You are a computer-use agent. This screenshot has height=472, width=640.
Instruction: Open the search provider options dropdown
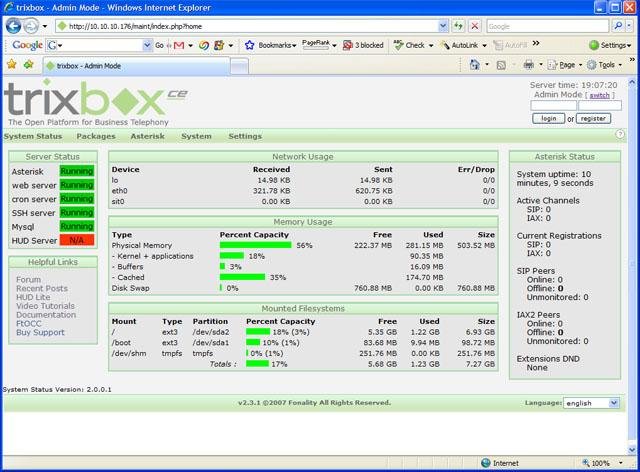coord(629,26)
